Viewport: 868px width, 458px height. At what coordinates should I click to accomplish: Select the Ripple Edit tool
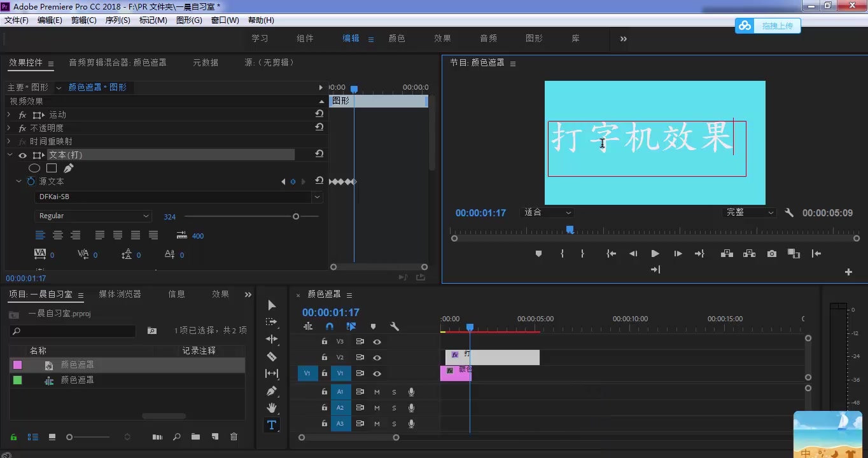pos(272,339)
